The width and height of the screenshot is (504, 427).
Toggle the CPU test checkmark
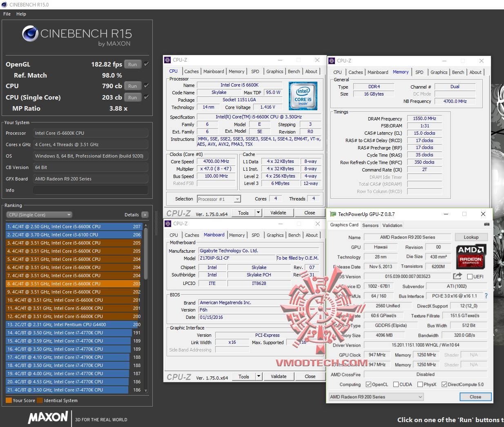[146, 86]
